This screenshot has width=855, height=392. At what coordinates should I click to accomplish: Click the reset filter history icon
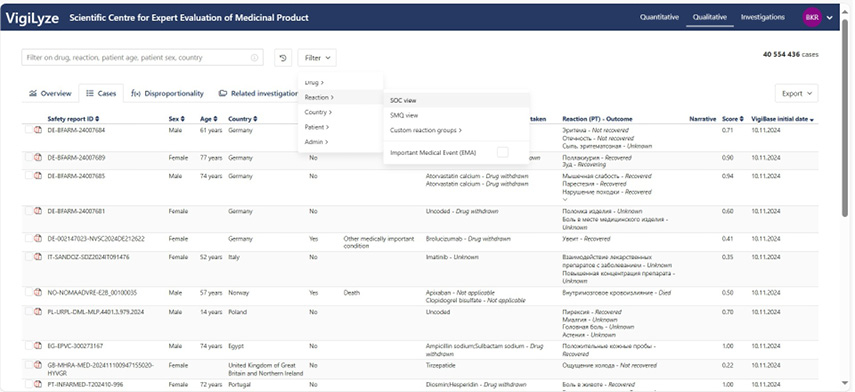pyautogui.click(x=282, y=58)
